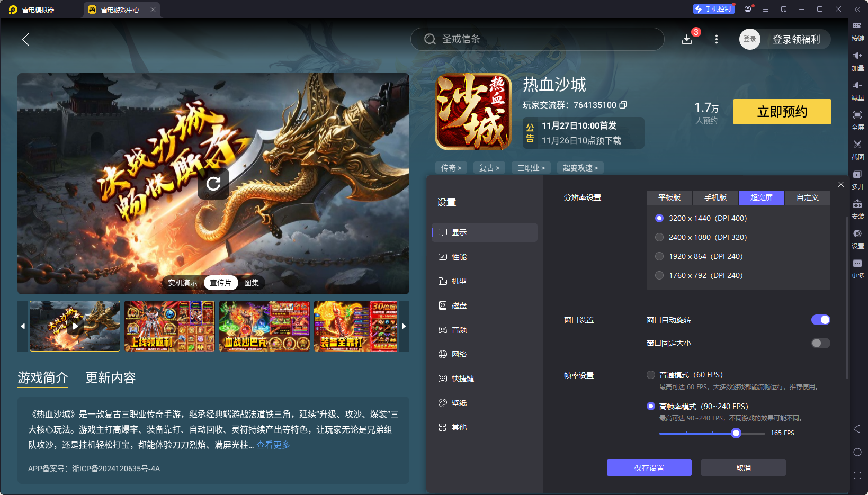Open the three-dot more options menu

click(x=716, y=39)
